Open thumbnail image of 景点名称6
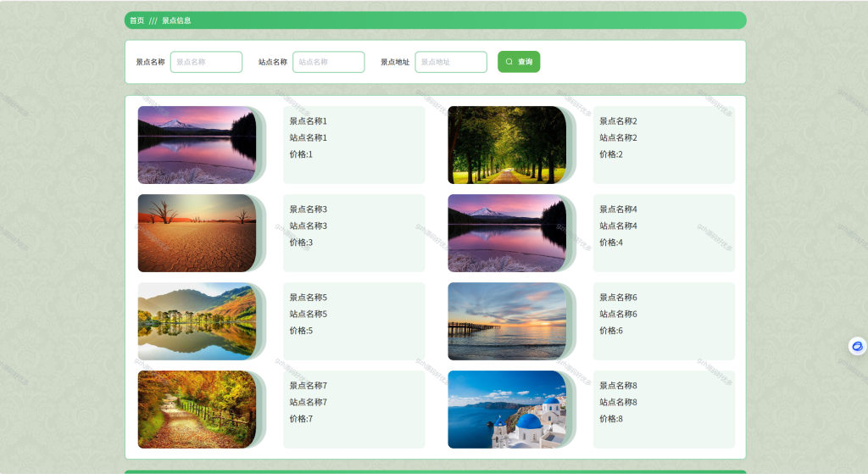This screenshot has width=868, height=474. 507,321
